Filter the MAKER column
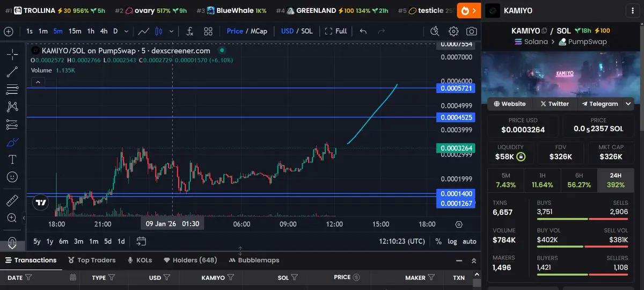The width and height of the screenshot is (644, 290). click(431, 278)
